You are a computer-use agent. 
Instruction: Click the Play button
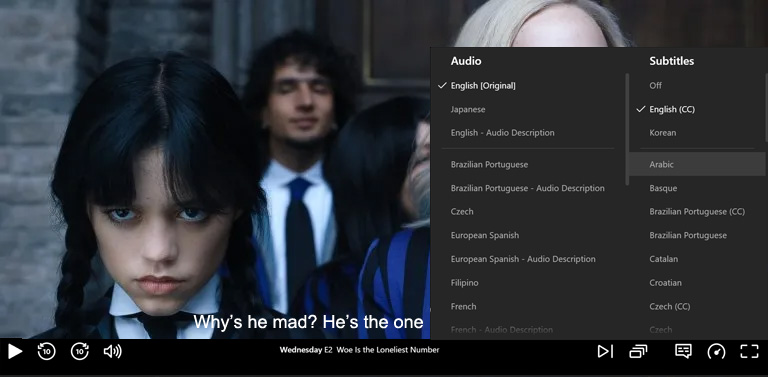coord(15,351)
